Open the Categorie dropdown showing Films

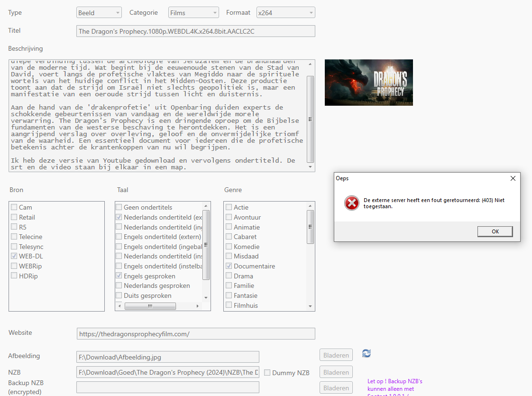tap(193, 12)
